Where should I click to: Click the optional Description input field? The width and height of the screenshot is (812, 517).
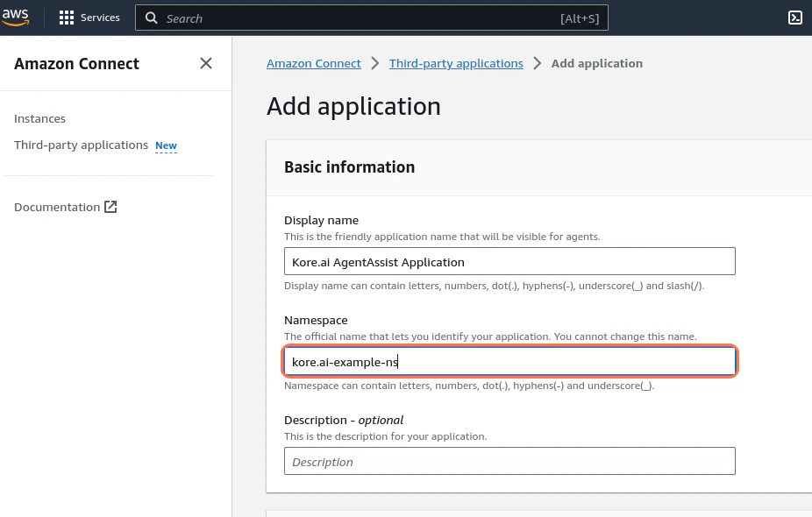(x=509, y=461)
